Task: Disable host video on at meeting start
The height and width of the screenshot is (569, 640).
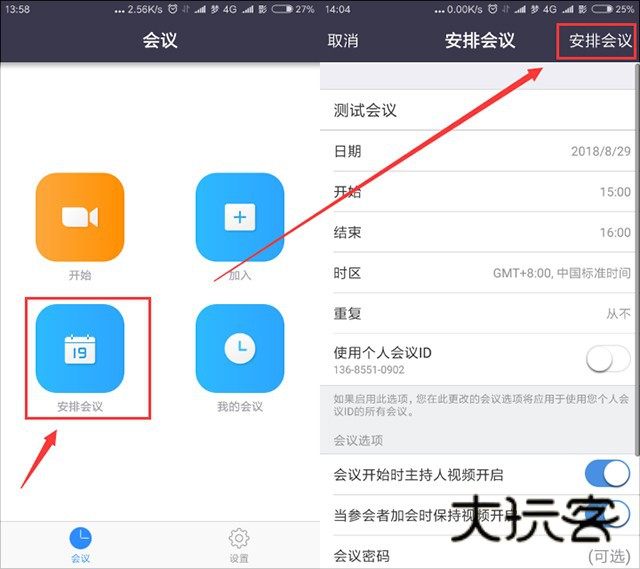Action: 607,473
